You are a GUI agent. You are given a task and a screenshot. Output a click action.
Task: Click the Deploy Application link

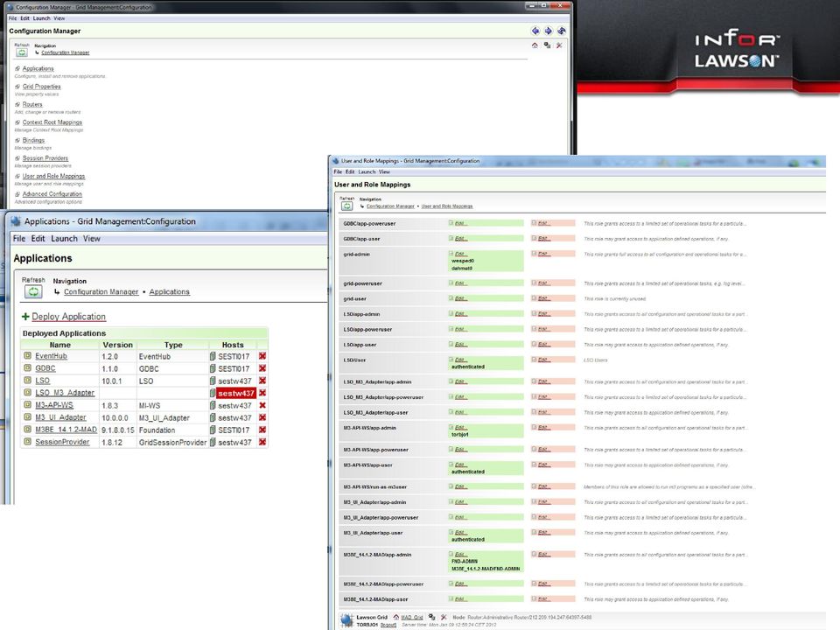pyautogui.click(x=68, y=317)
